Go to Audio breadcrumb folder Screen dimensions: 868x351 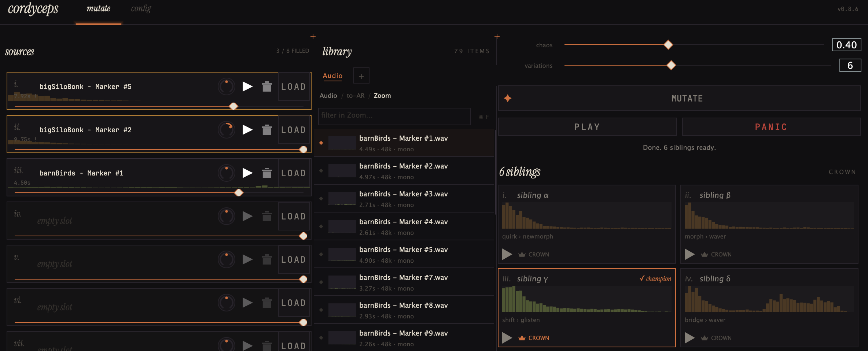(x=328, y=96)
